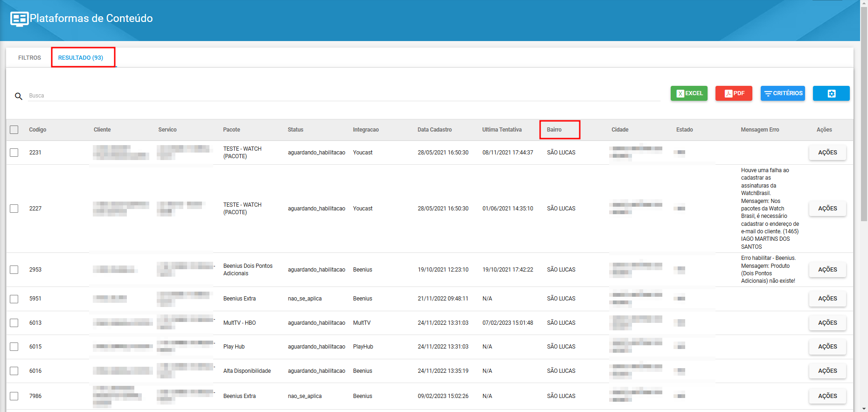
Task: Sort by the Estado column header
Action: click(x=684, y=130)
